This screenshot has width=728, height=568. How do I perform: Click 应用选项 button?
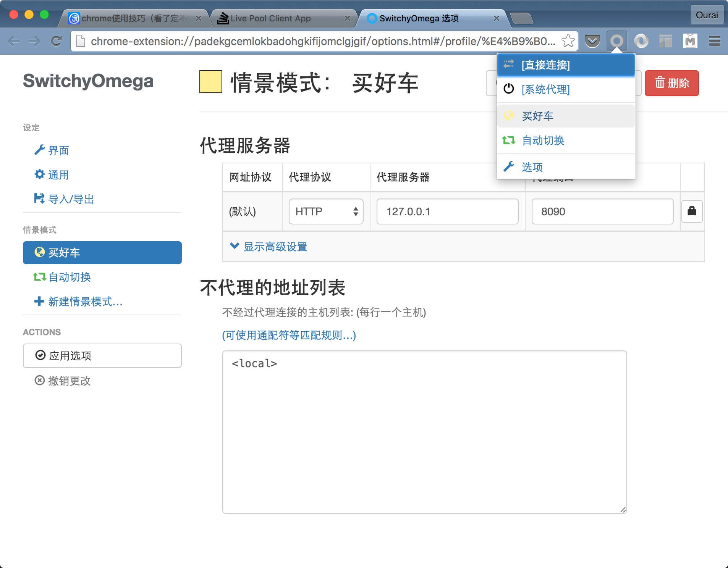(102, 356)
